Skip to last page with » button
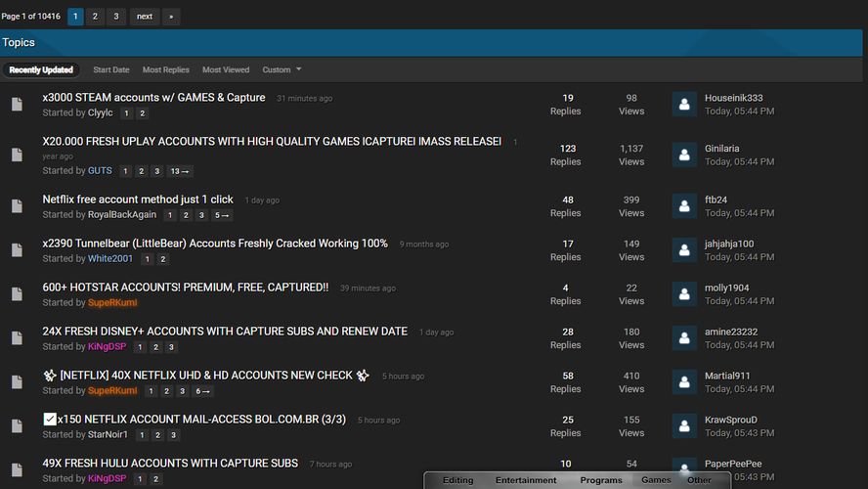The height and width of the screenshot is (489, 868). click(171, 17)
